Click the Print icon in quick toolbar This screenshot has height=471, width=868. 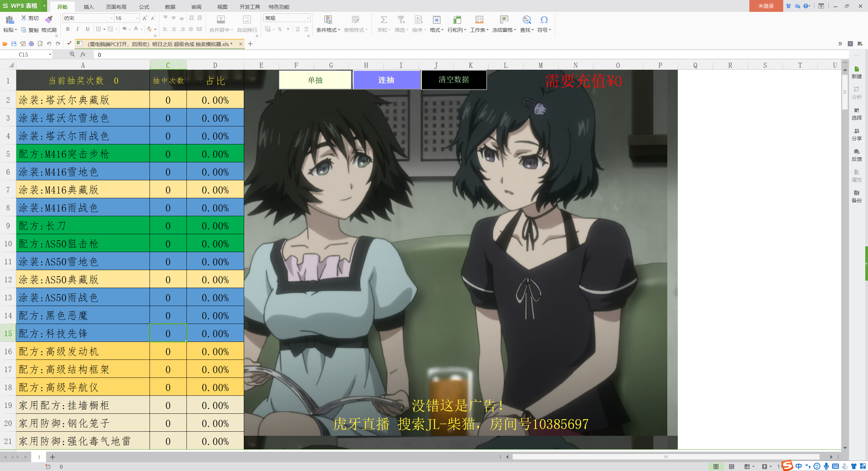coord(32,44)
